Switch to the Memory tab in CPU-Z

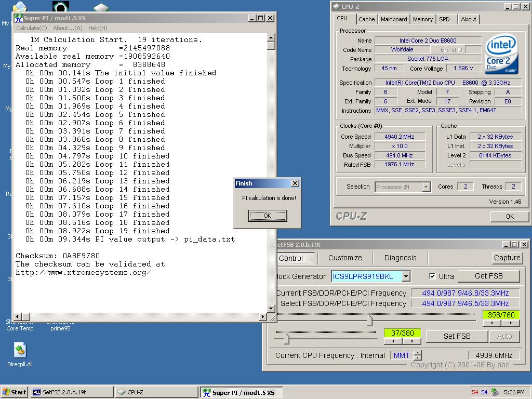click(x=423, y=19)
